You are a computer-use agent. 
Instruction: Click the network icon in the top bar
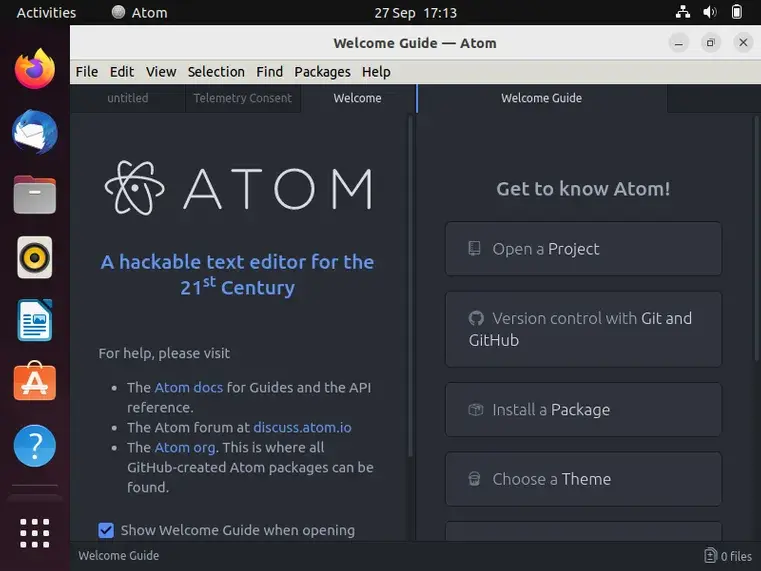pos(683,12)
